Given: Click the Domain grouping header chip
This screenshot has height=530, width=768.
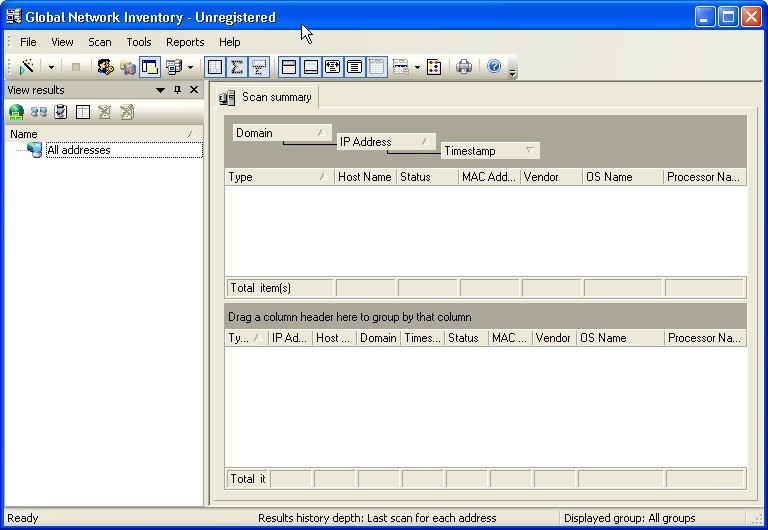Looking at the screenshot, I should [x=282, y=133].
